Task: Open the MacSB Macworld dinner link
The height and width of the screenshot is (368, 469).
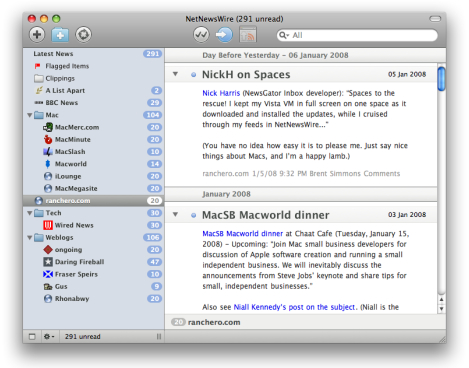Action: coord(242,233)
